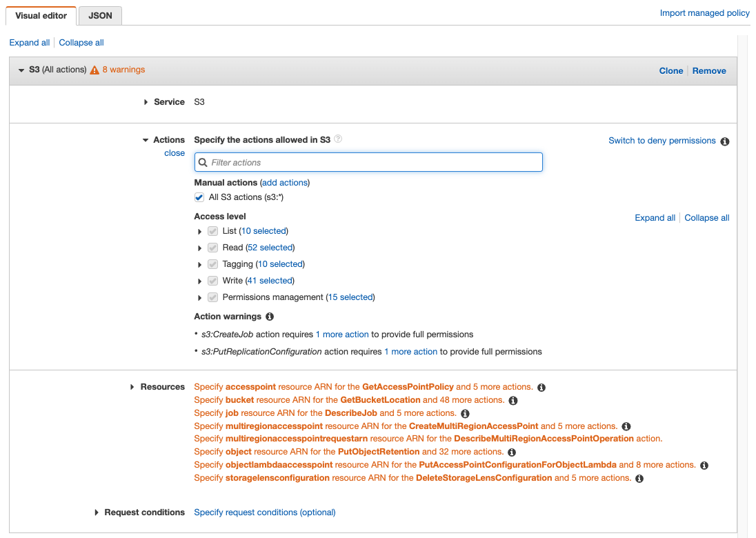
Task: Click the info icon on the storagelensconfiguration row
Action: tap(639, 478)
